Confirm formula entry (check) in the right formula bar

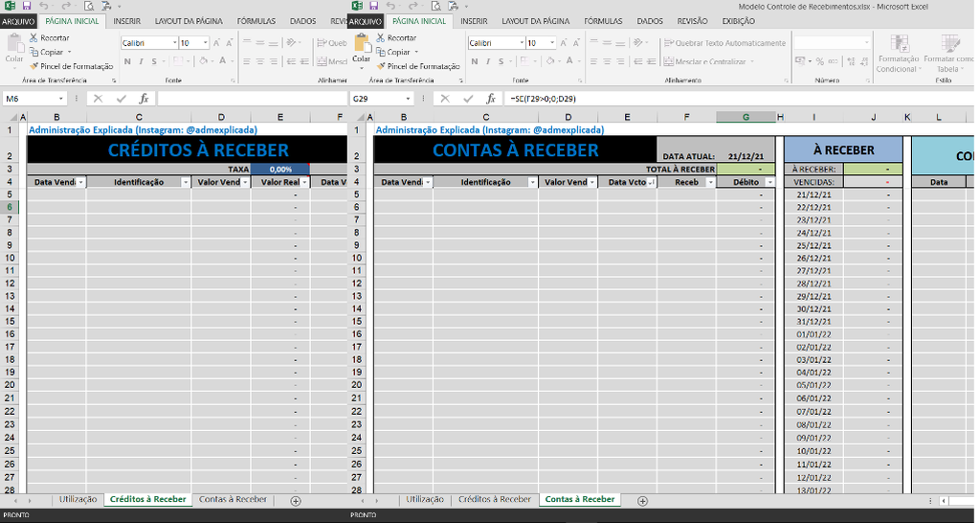click(x=468, y=99)
